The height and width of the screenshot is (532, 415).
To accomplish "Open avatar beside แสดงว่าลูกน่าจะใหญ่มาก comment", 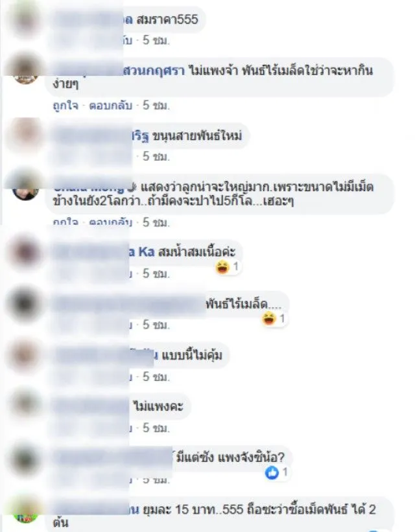I will pyautogui.click(x=25, y=186).
